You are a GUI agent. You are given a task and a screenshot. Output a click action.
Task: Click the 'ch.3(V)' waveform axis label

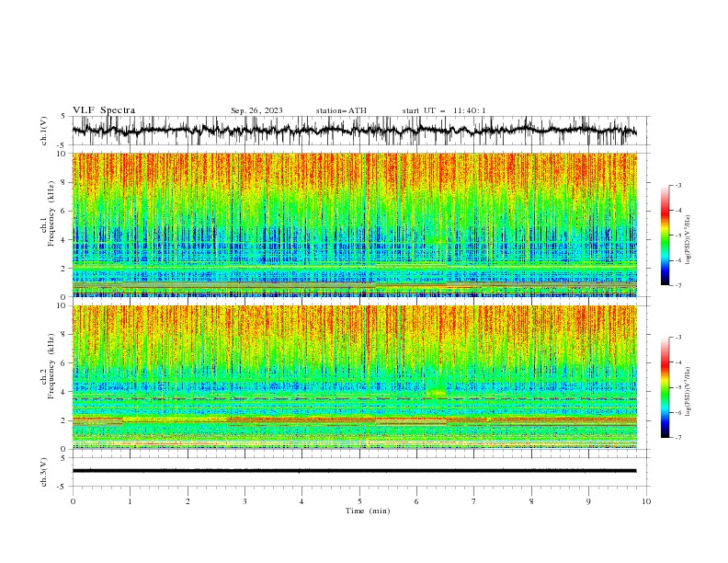44,472
